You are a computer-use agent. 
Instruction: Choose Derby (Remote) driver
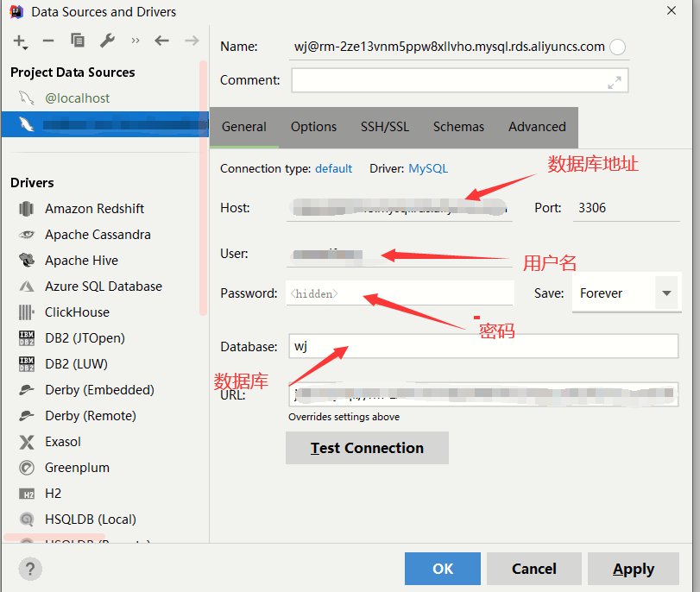click(91, 416)
